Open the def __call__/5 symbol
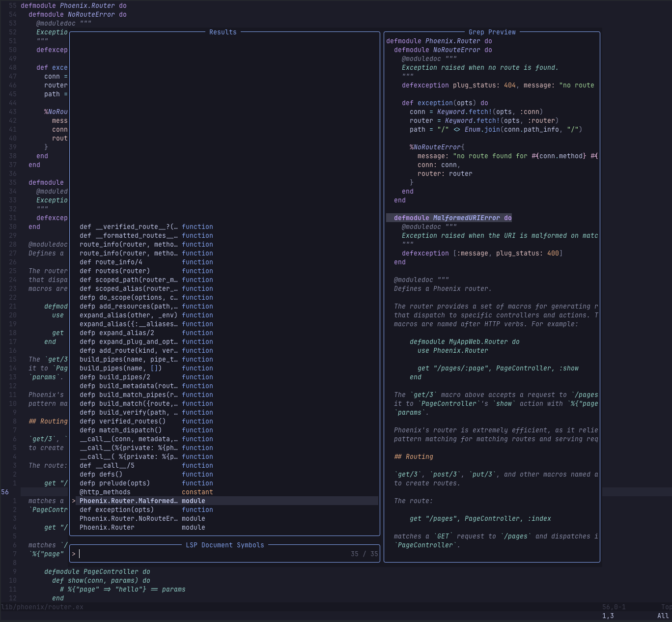This screenshot has height=622, width=672. pos(107,465)
